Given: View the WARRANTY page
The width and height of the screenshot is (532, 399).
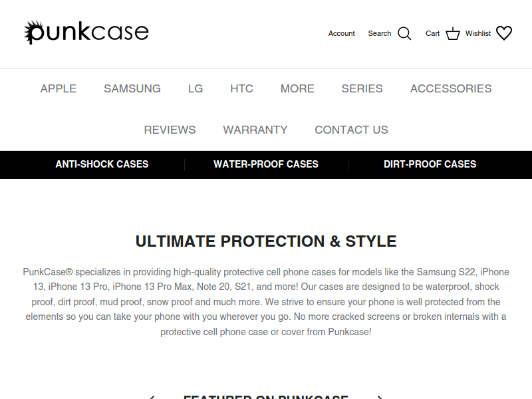Looking at the screenshot, I should pos(255,130).
